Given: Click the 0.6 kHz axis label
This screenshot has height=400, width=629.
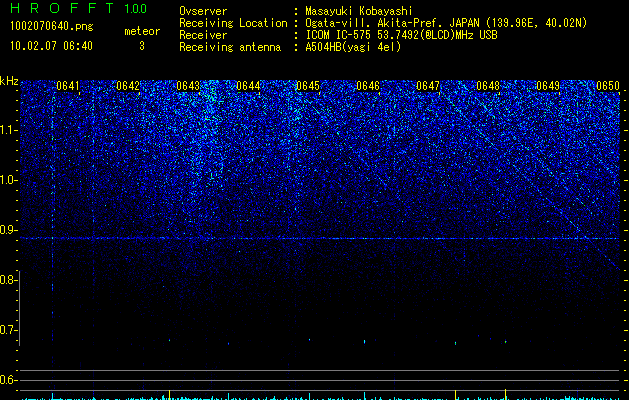Looking at the screenshot, I should [7, 380].
